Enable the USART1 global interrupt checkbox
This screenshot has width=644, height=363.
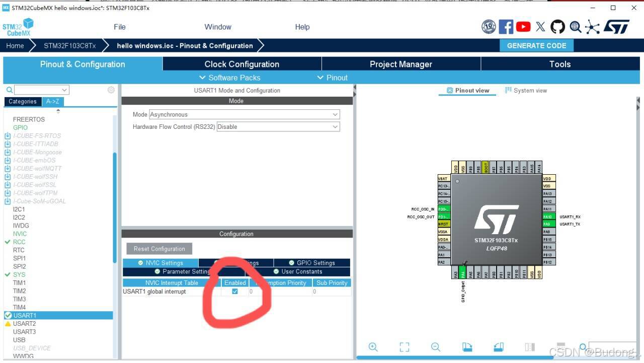pyautogui.click(x=234, y=292)
